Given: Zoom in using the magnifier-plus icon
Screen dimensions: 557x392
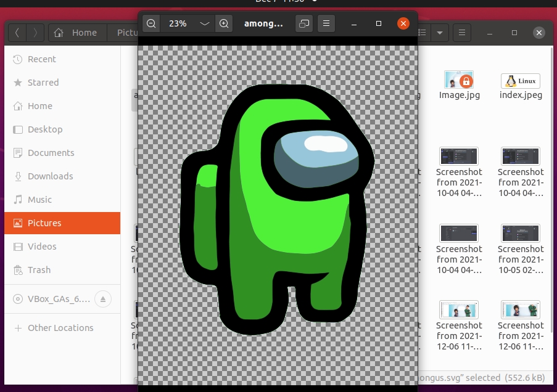Looking at the screenshot, I should point(223,23).
